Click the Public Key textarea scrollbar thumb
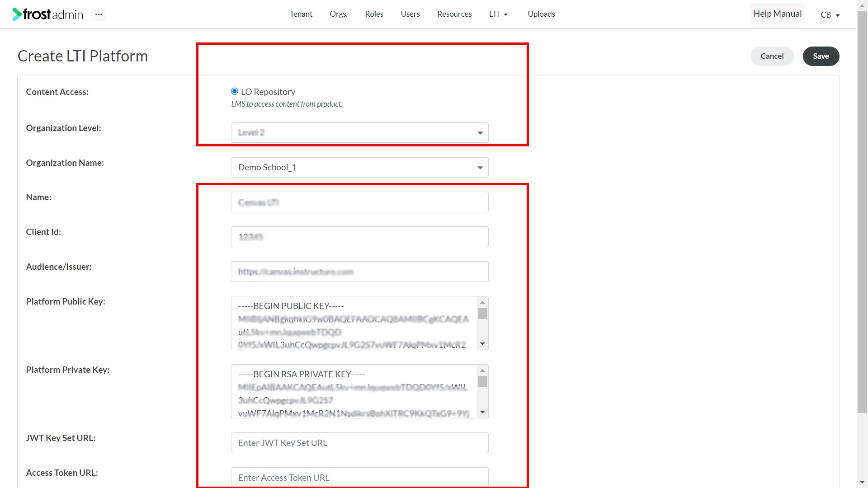The image size is (868, 488). tap(482, 313)
